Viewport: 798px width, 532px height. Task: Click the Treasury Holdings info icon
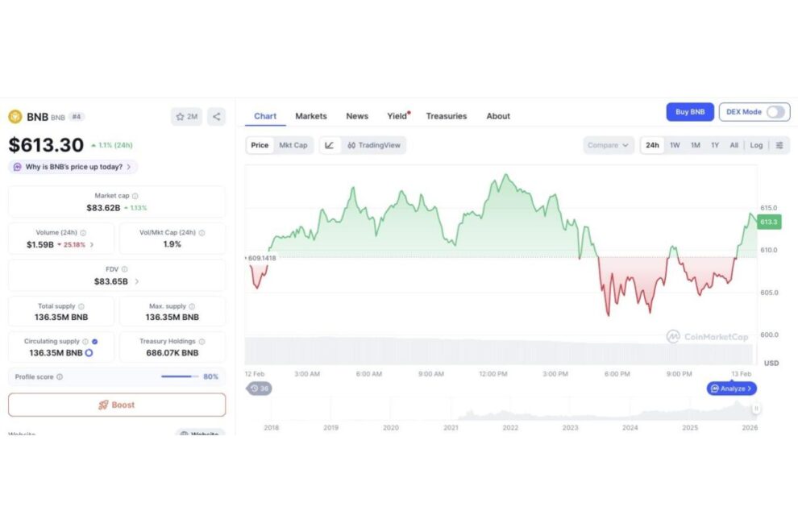click(202, 342)
